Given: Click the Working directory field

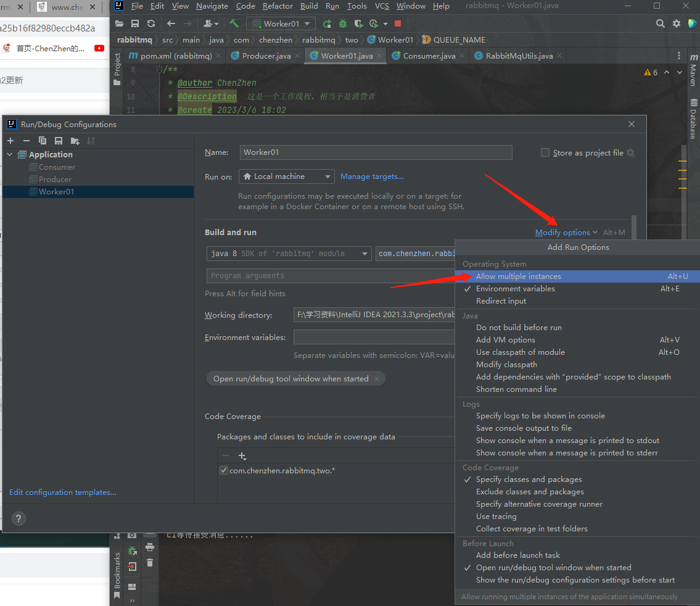Looking at the screenshot, I should point(374,315).
